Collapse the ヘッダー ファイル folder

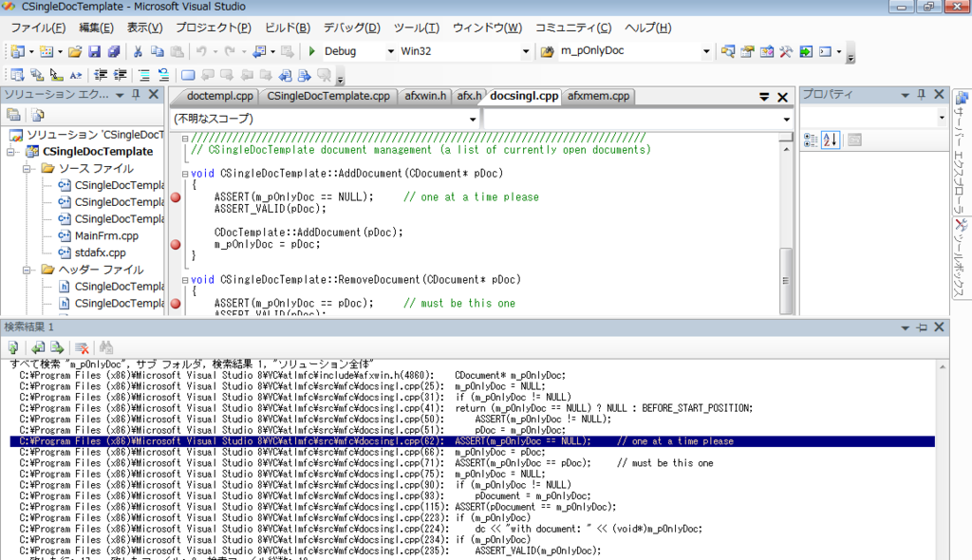27,270
